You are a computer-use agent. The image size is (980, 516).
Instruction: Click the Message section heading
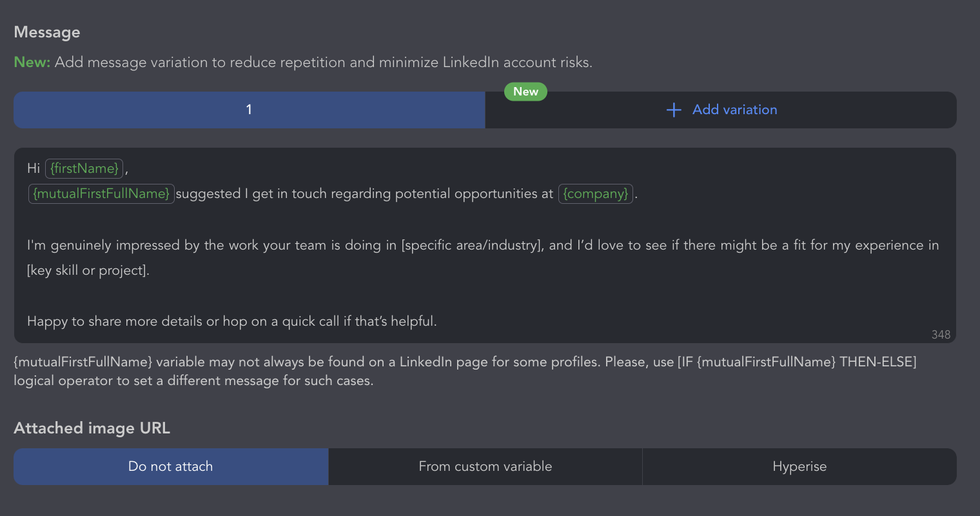47,32
